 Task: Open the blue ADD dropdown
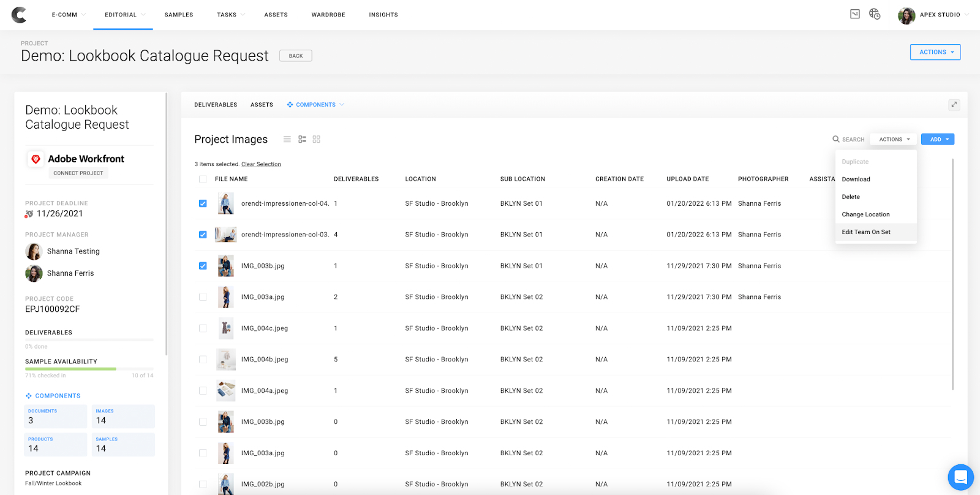938,140
